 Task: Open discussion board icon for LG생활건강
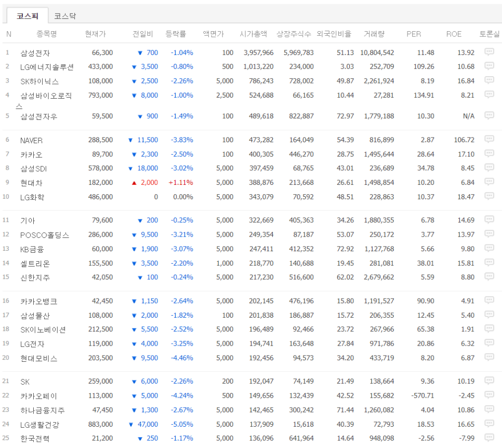pos(489,424)
